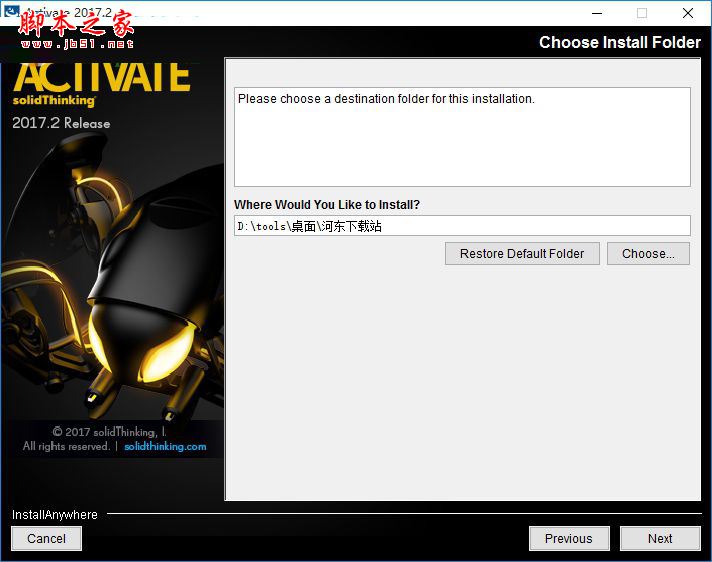The height and width of the screenshot is (562, 712).
Task: Open the Choose... folder browser
Action: 648,253
